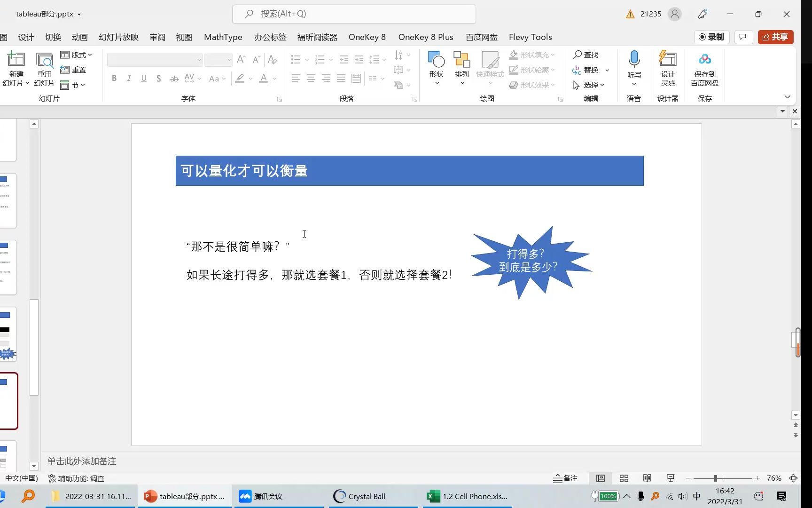Click the Reuse Slides icon
The image size is (812, 508).
(45, 60)
